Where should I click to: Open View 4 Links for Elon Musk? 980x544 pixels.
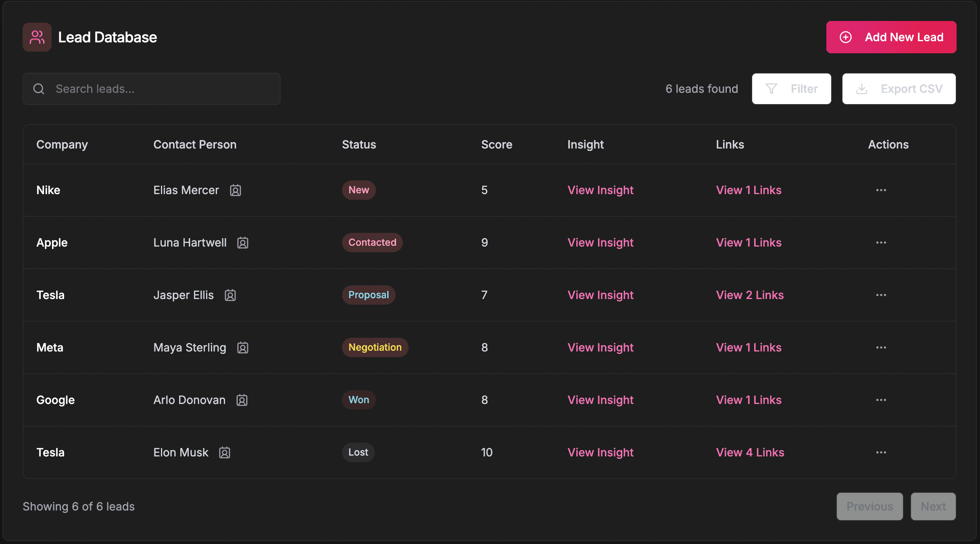coord(750,452)
